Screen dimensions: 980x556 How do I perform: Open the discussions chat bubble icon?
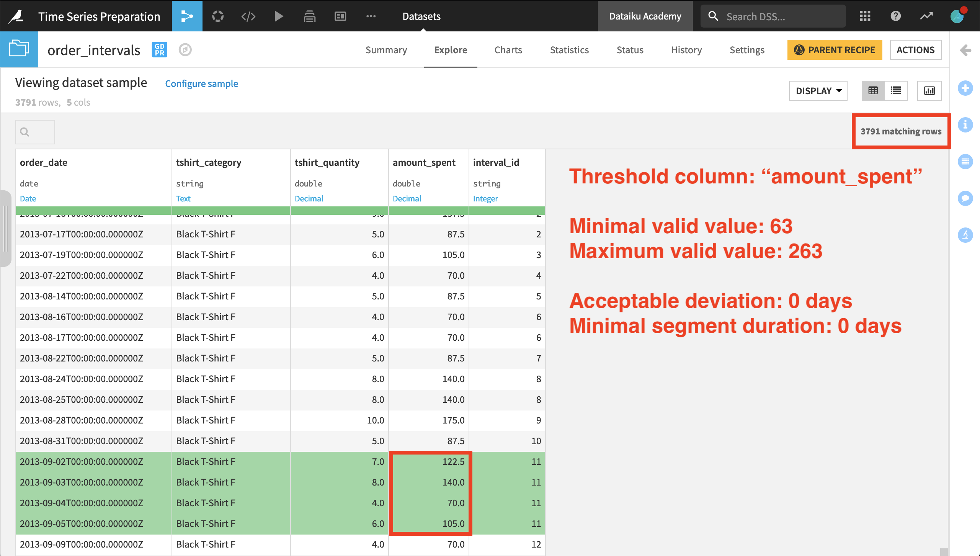coord(965,198)
